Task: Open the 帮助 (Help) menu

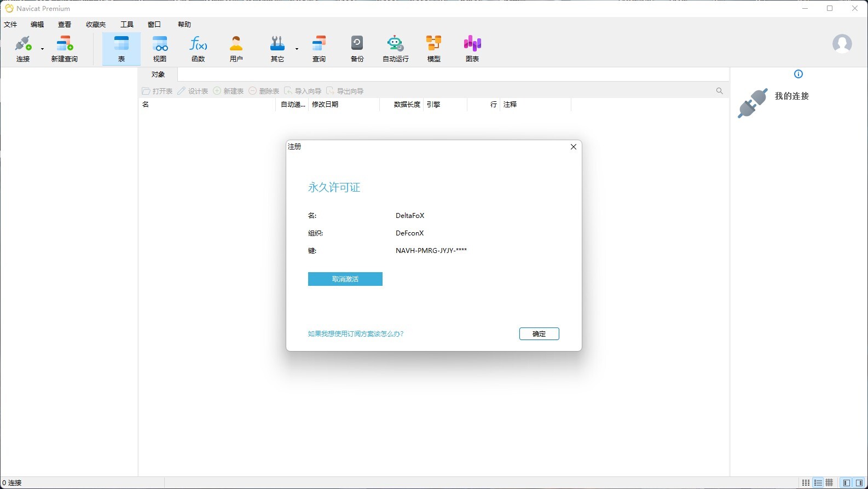Action: pyautogui.click(x=184, y=25)
